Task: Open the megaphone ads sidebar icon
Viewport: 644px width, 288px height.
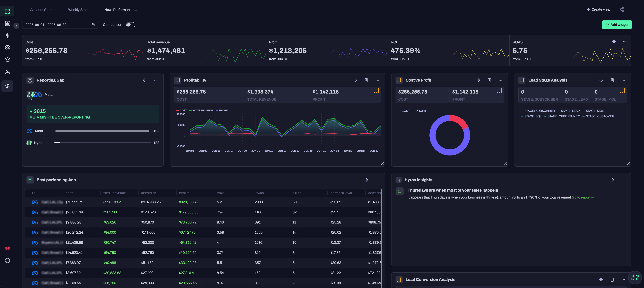Action: tap(7, 86)
